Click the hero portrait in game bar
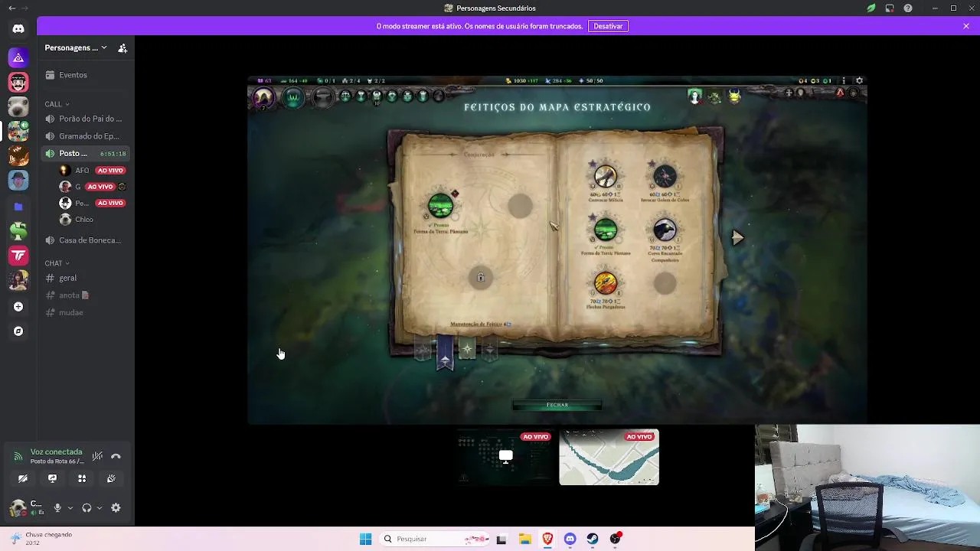The height and width of the screenshot is (551, 980). tap(263, 97)
